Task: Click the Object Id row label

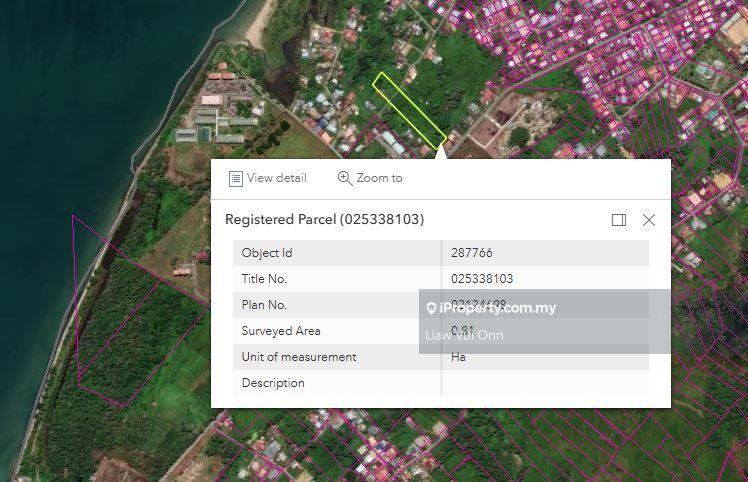Action: click(267, 253)
